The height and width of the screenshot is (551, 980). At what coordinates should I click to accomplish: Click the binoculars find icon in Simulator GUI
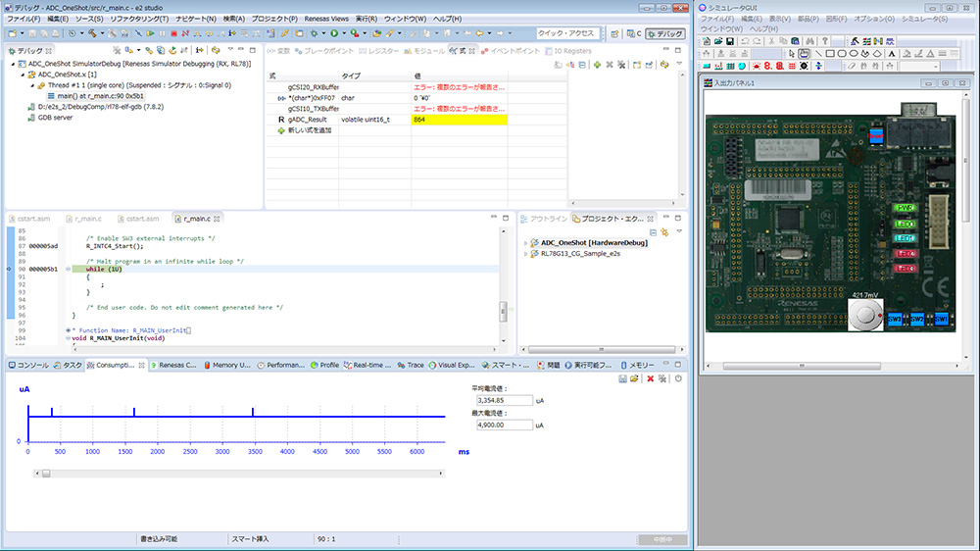pyautogui.click(x=810, y=41)
